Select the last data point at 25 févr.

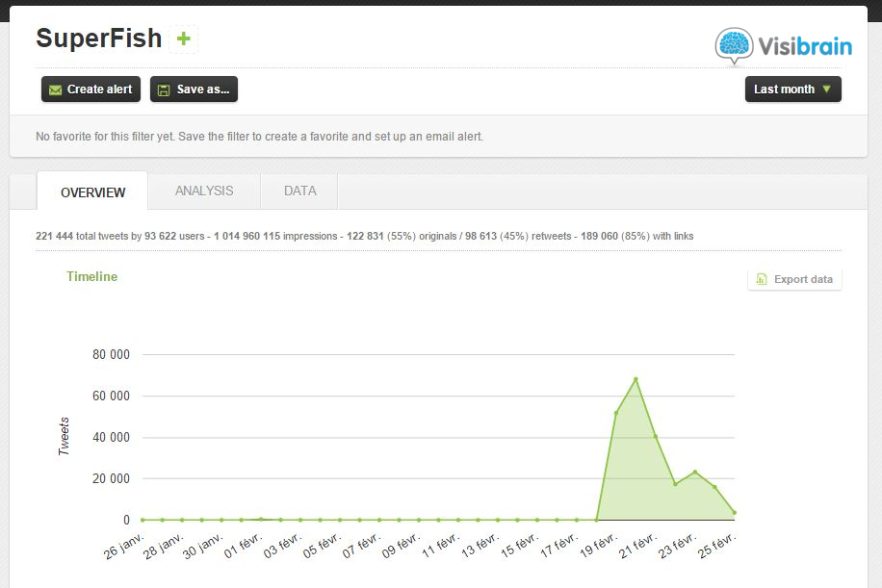coord(734,513)
